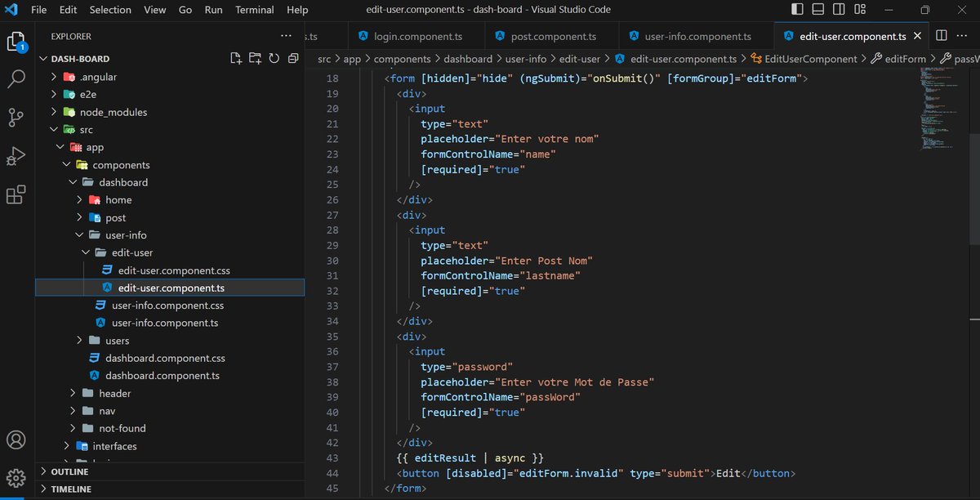The height and width of the screenshot is (500, 980).
Task: Toggle secondary side bar layout icon
Action: (839, 10)
